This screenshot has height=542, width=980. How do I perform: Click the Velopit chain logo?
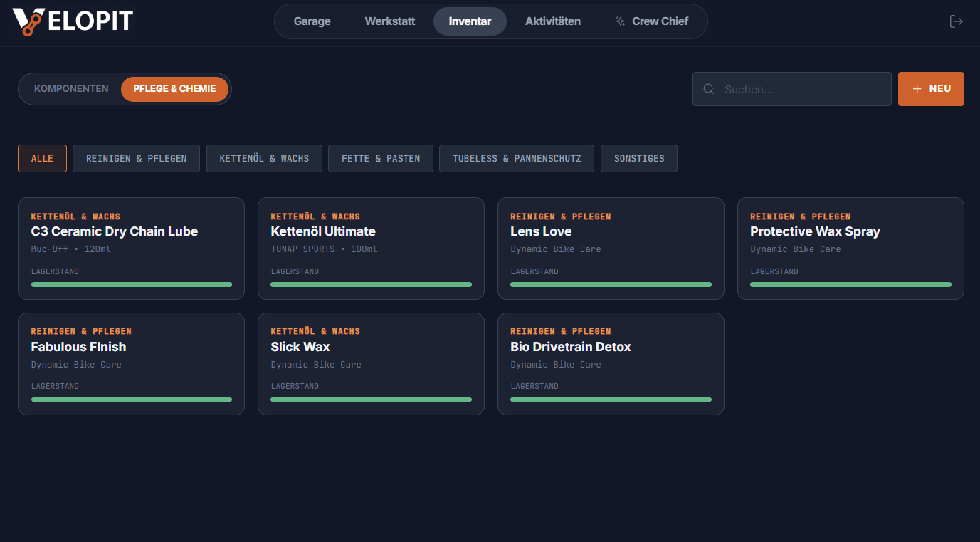coord(28,21)
